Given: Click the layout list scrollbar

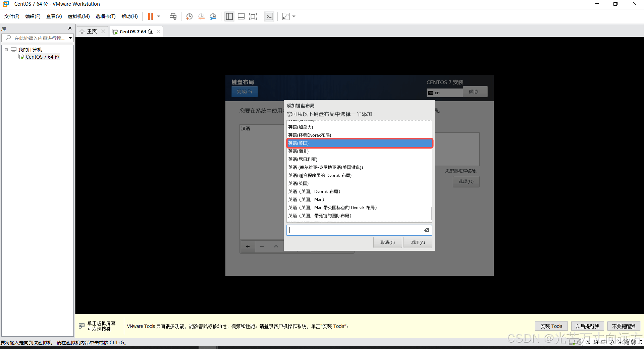Looking at the screenshot, I should [x=431, y=213].
